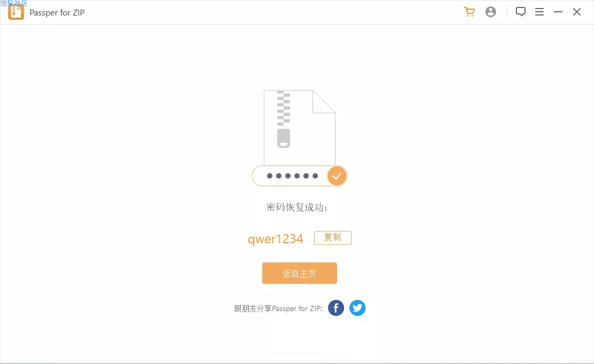Select the recovered password text qwer1234
Image resolution: width=594 pixels, height=364 pixels.
coord(276,239)
